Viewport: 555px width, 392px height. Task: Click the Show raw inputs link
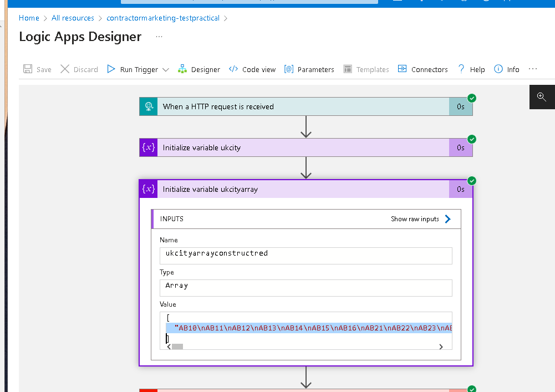415,219
